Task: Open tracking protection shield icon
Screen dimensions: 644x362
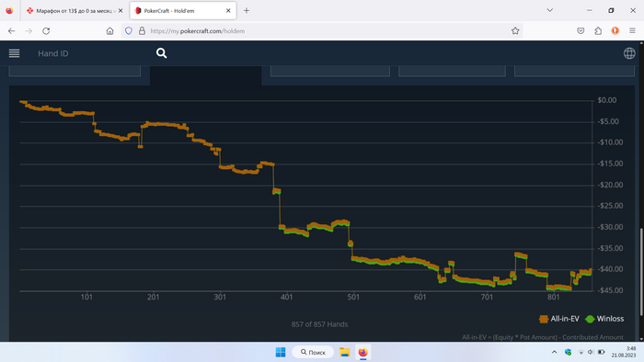Action: point(129,30)
